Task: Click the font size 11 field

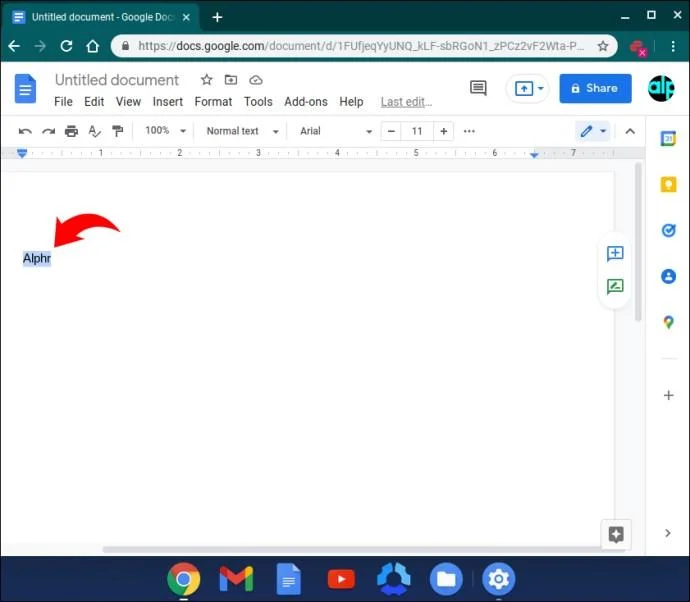Action: tap(417, 131)
